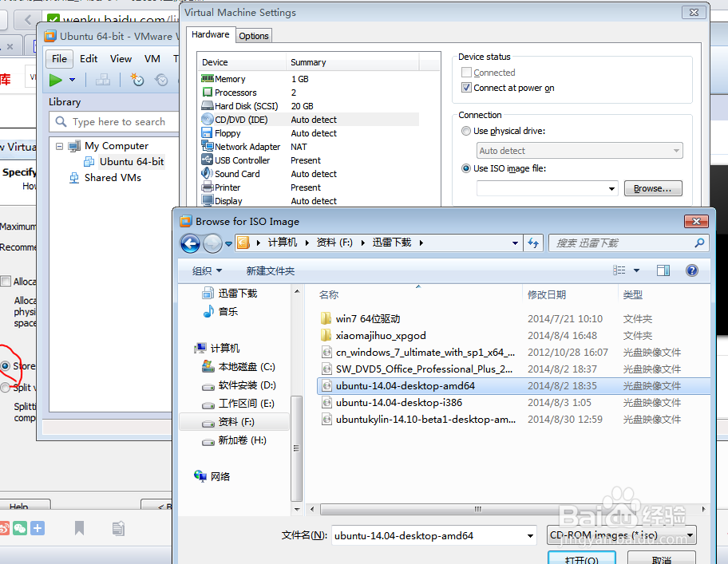Click the blue plus share icon
Image resolution: width=728 pixels, height=564 pixels.
coord(38,528)
